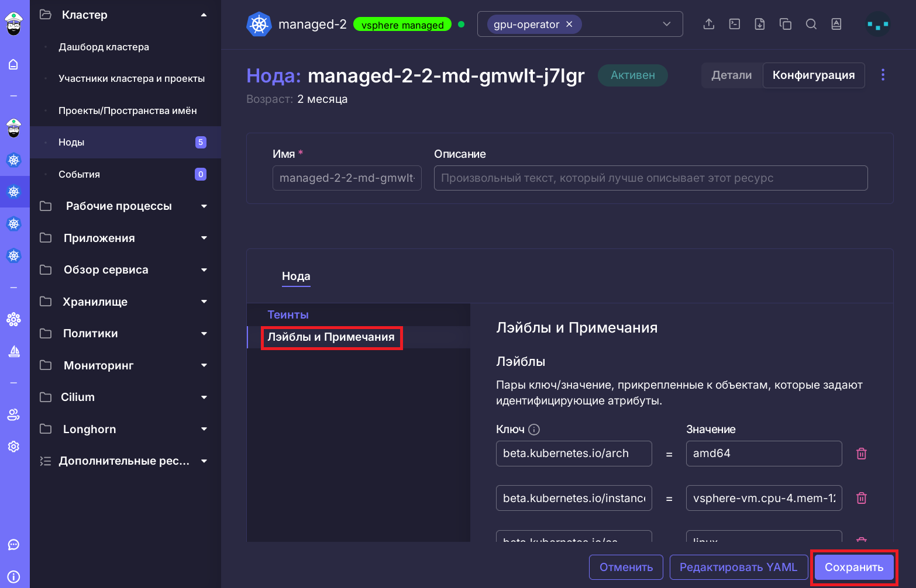The image size is (916, 588).
Task: Open the namespace filter dropdown arrow
Action: pyautogui.click(x=667, y=24)
